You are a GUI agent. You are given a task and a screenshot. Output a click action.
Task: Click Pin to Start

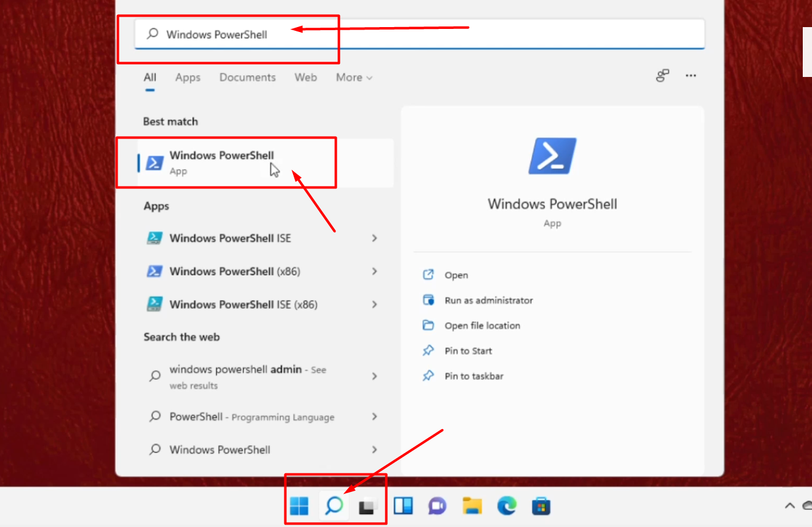[x=468, y=351]
